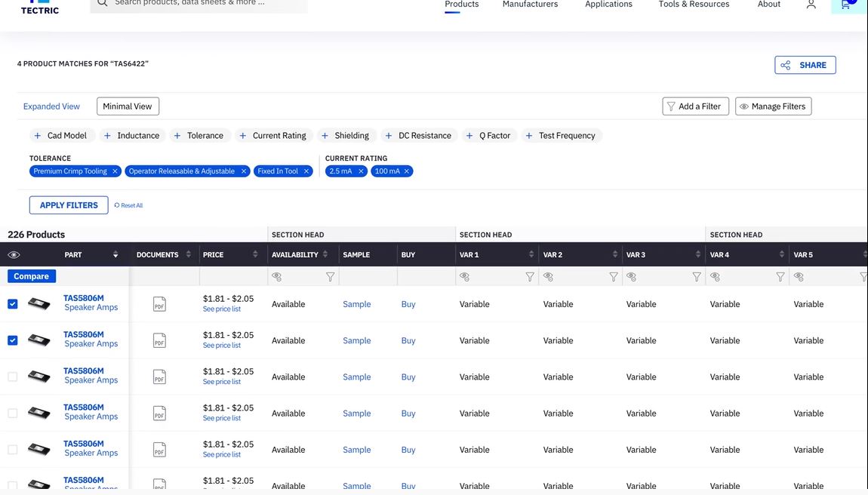
Task: Click the user account icon
Action: point(811,5)
